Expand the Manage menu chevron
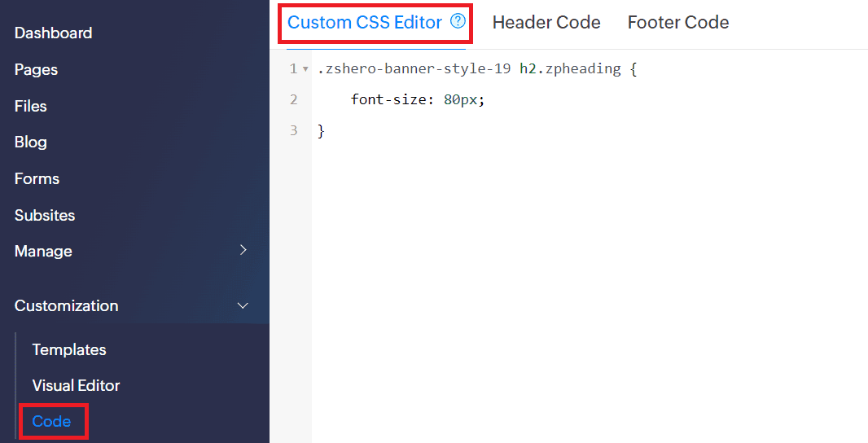This screenshot has height=443, width=868. 243,250
